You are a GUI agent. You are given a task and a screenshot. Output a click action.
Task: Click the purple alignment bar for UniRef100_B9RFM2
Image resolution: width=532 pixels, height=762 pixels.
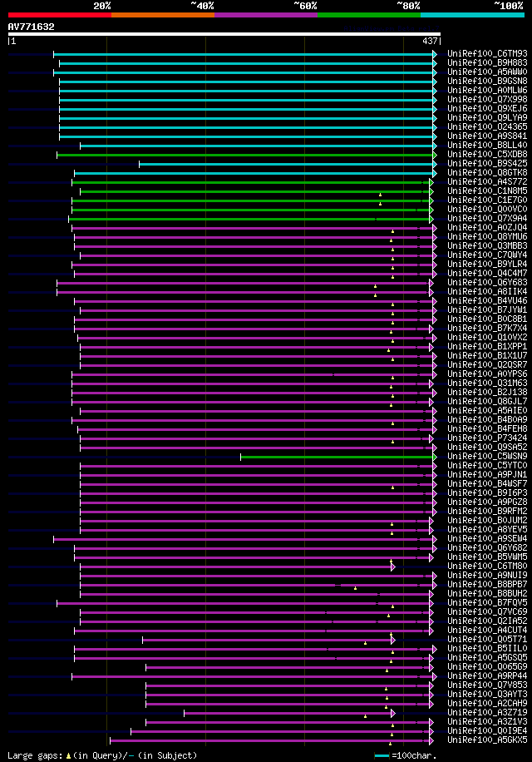click(257, 512)
